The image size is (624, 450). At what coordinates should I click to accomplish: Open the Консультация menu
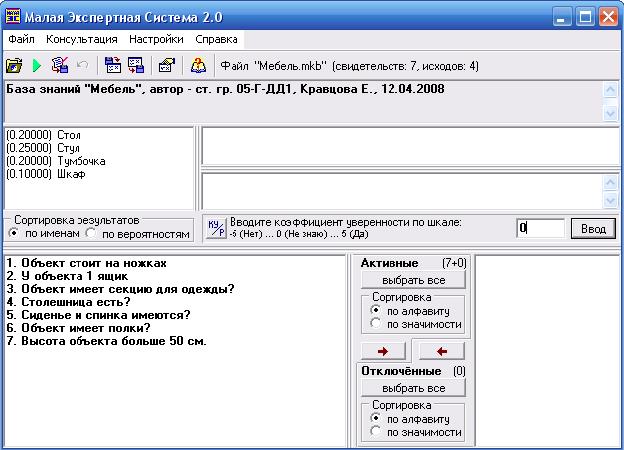click(x=82, y=39)
